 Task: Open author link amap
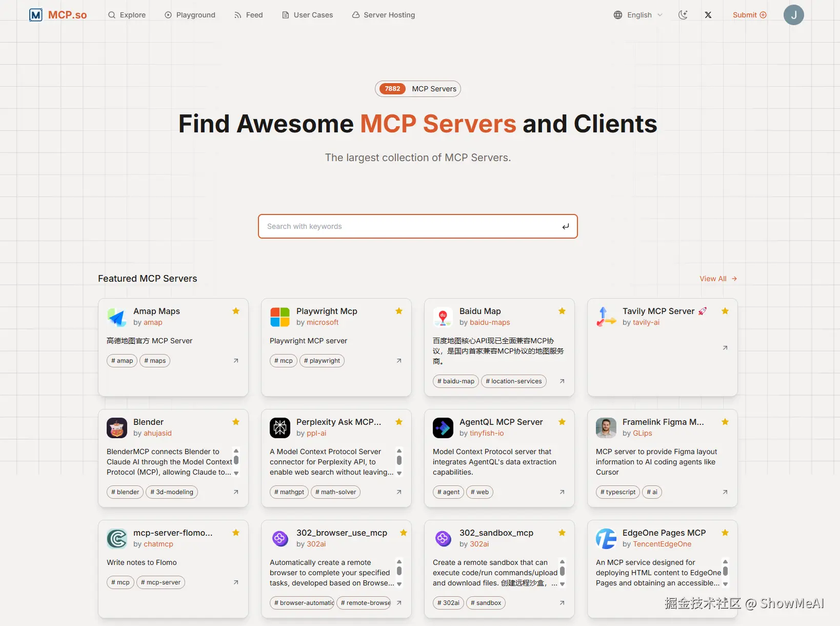[153, 322]
